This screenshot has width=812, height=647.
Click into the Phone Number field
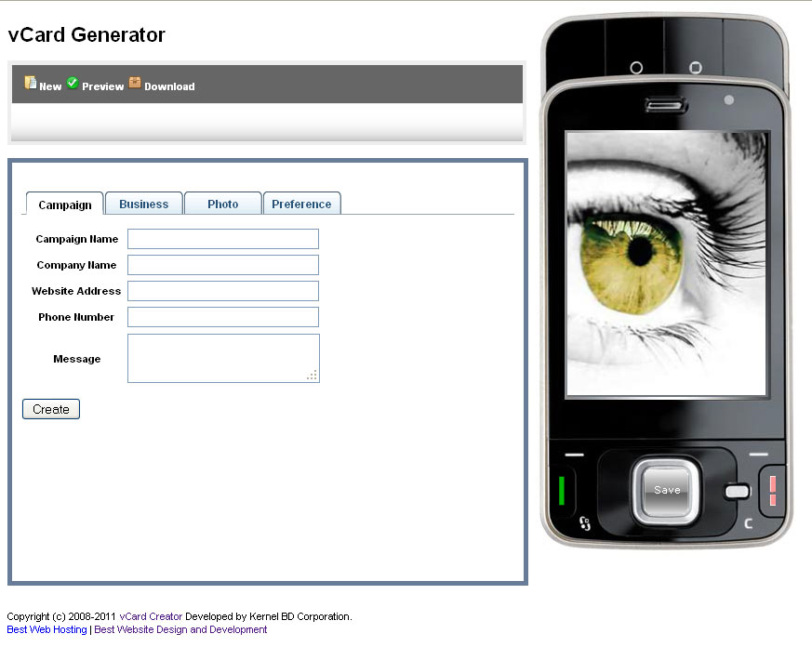pos(223,317)
